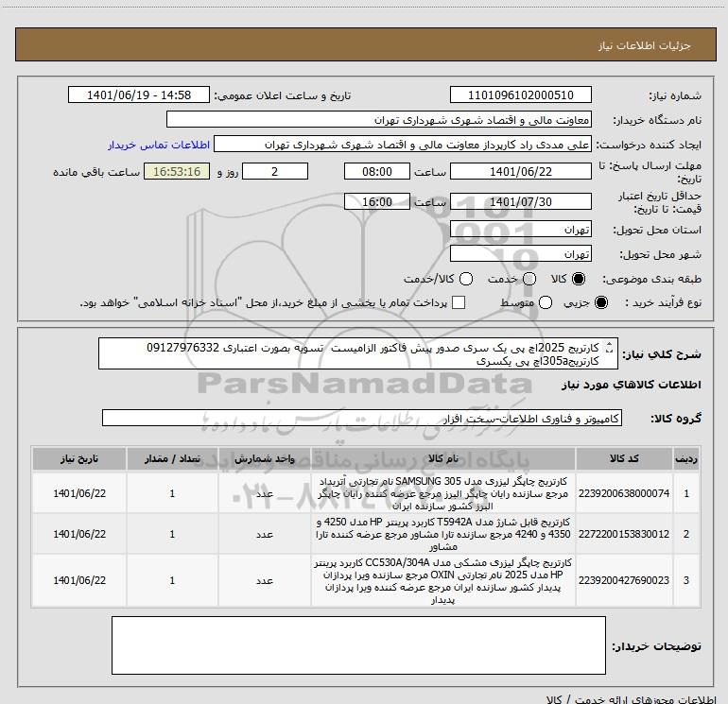Image resolution: width=728 pixels, height=704 pixels.
Task: Select the کالا/خدمت radio button
Action: (466, 279)
